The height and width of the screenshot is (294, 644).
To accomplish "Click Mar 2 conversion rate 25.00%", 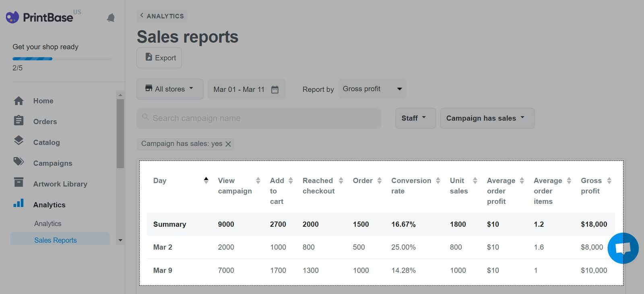I will [403, 247].
